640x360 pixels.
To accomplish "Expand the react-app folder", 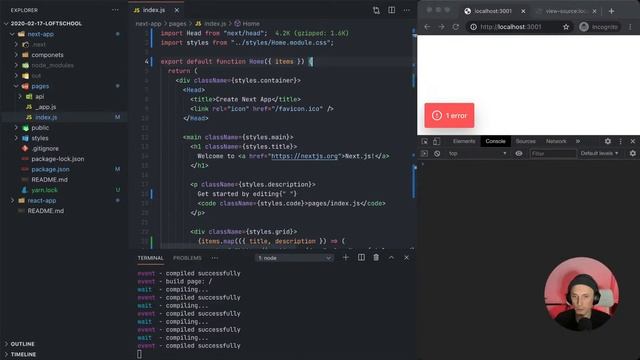I will 42,200.
